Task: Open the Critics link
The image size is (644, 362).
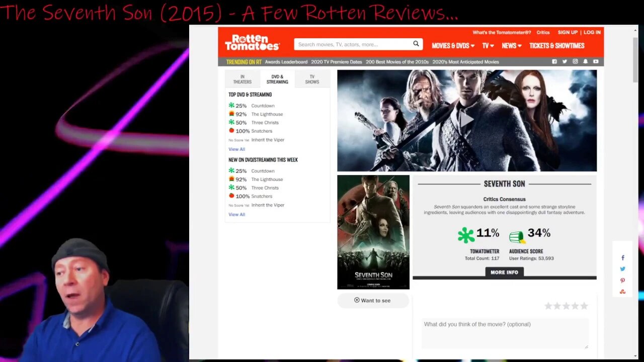Action: click(543, 32)
